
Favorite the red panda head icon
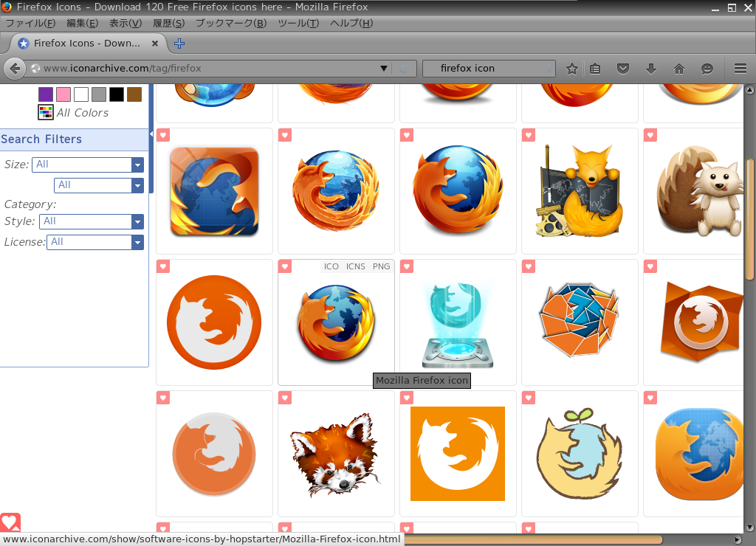pos(285,398)
